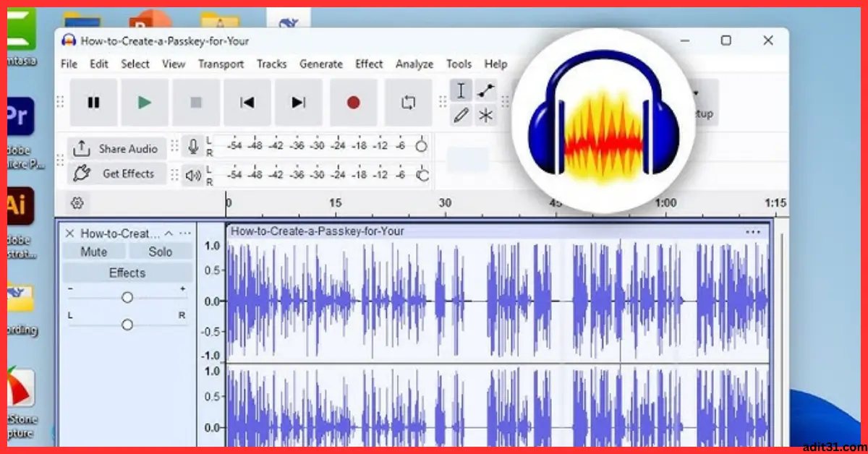868x454 pixels.
Task: Click the lower waveform of the track
Action: (x=498, y=406)
